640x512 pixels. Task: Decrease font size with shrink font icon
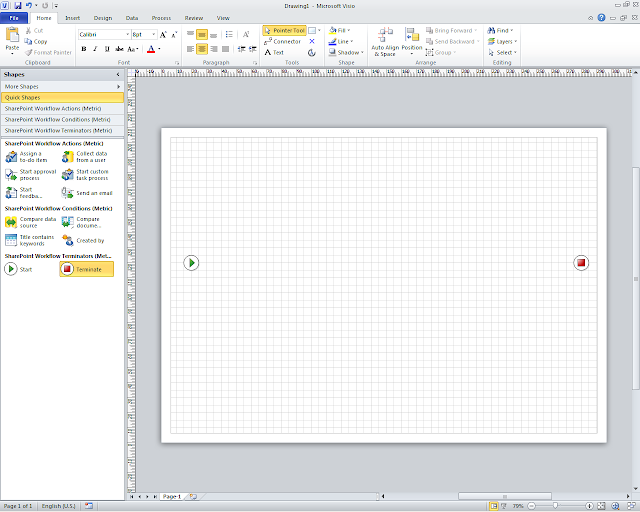click(x=174, y=35)
